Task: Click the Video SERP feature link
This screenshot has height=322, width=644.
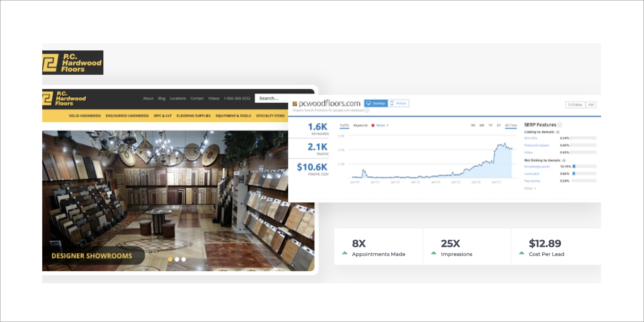Action: click(x=528, y=152)
